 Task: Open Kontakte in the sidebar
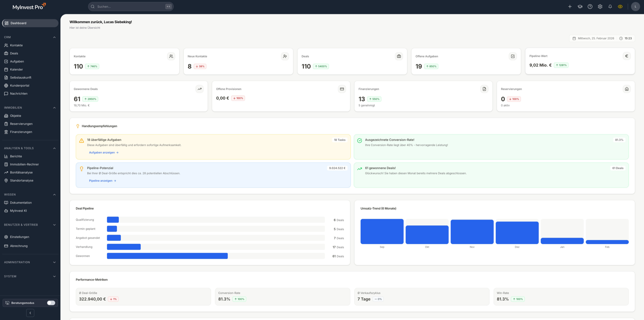click(x=16, y=45)
